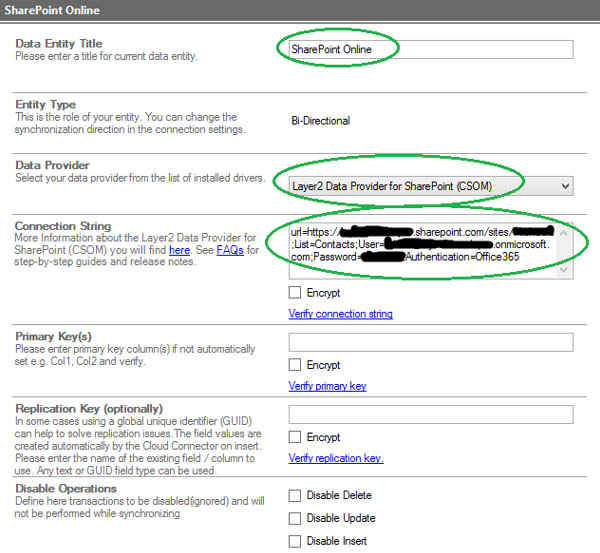The image size is (600, 553).
Task: Enable the Disable Delete checkbox
Action: pyautogui.click(x=295, y=495)
